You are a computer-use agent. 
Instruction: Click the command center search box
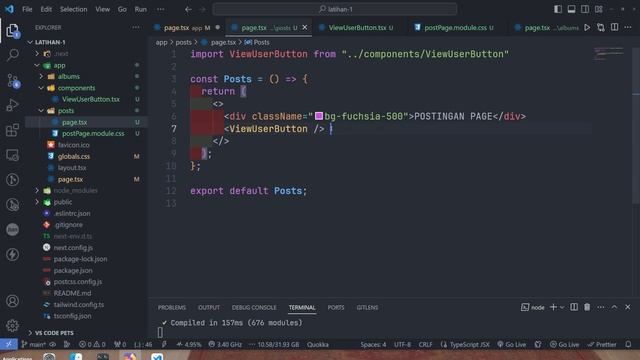click(335, 9)
